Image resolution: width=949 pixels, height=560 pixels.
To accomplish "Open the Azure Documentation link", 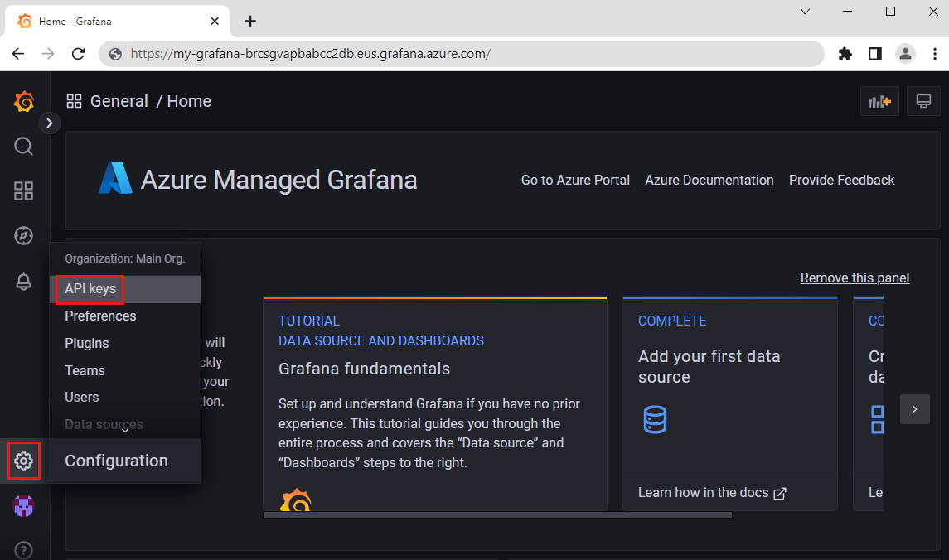I will 709,180.
